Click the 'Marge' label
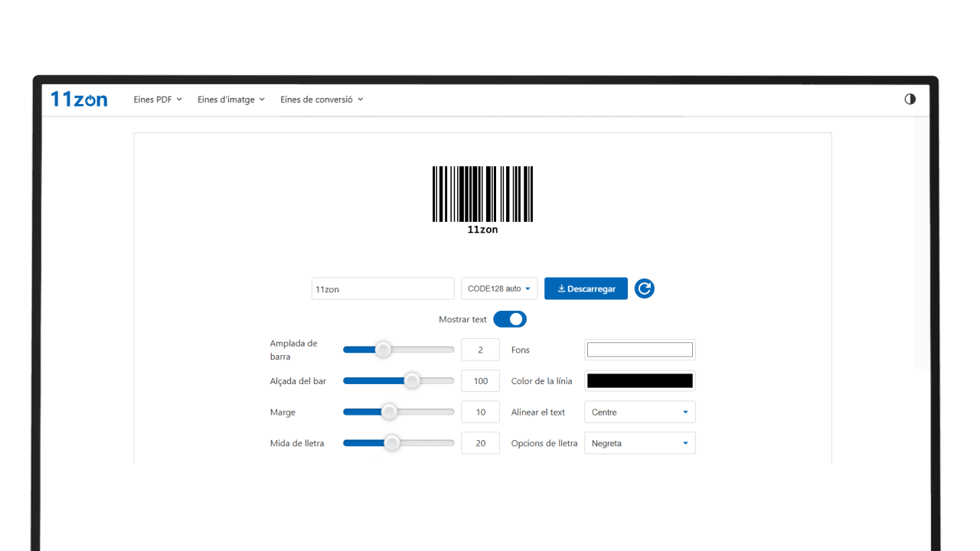Viewport: 980px width, 551px height. tap(283, 412)
